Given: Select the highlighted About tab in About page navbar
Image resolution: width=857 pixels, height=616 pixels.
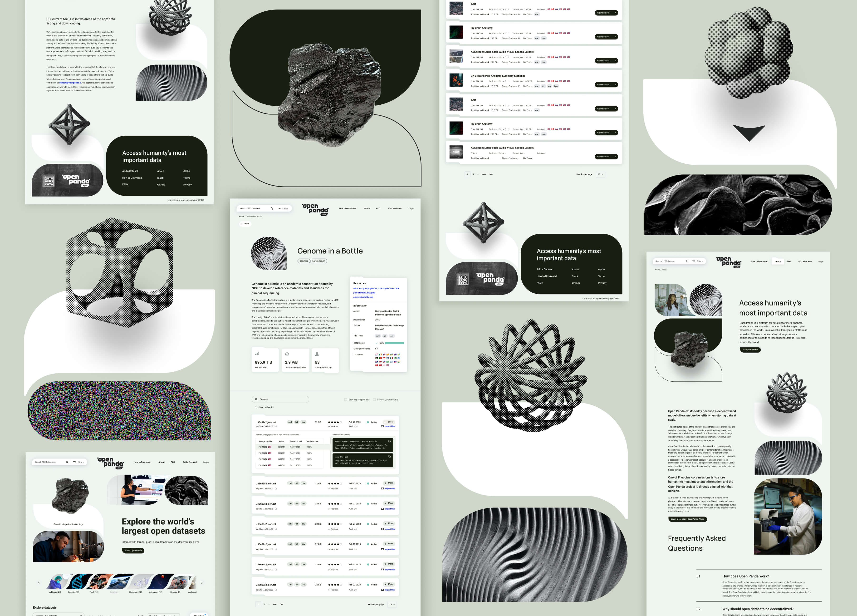Looking at the screenshot, I should tap(778, 261).
